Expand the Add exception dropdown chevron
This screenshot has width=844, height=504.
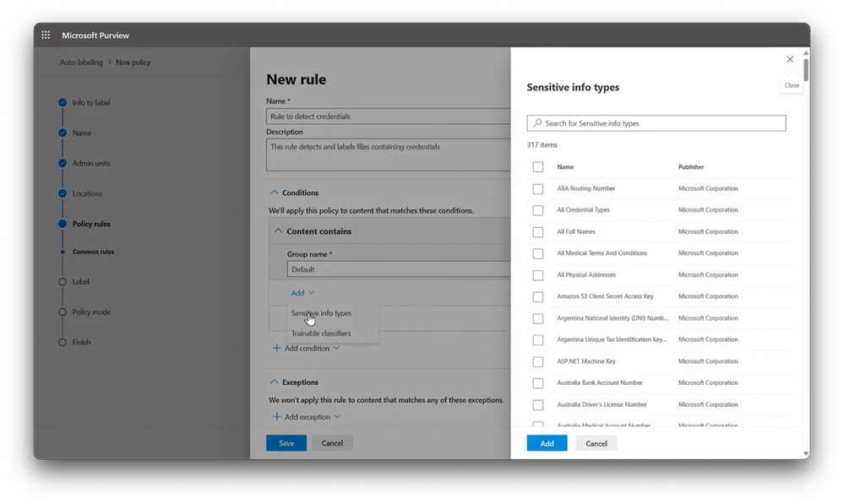337,417
